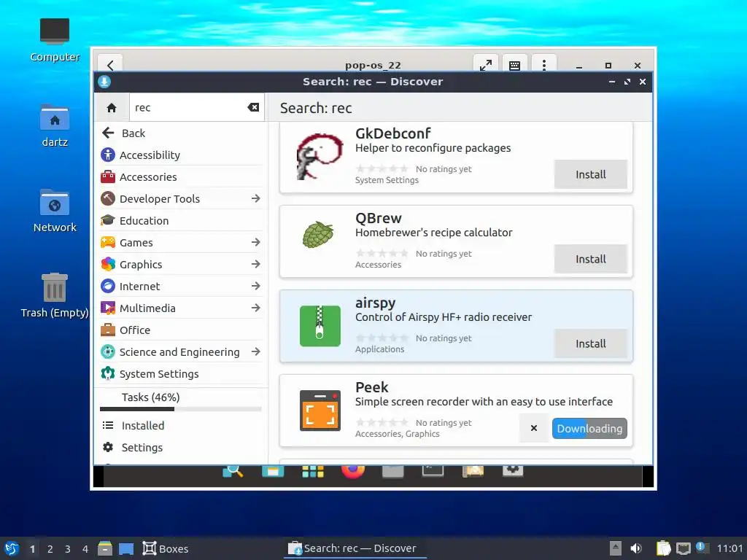Click the Peek Downloading progress button
The height and width of the screenshot is (560, 747).
589,429
